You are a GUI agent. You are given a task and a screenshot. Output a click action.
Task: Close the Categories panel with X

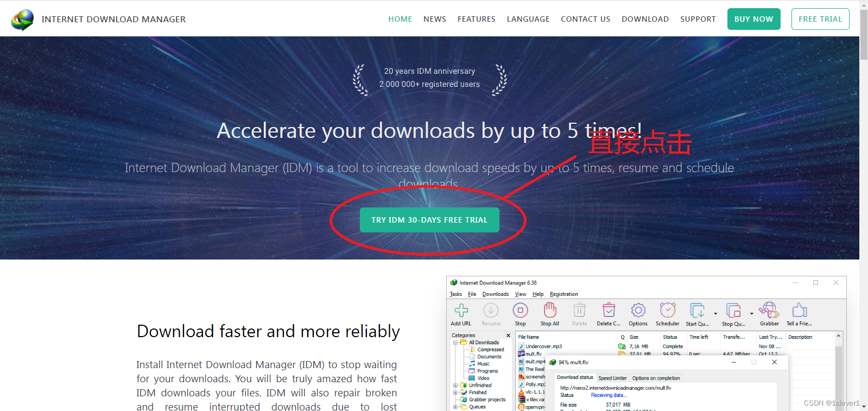click(x=508, y=336)
